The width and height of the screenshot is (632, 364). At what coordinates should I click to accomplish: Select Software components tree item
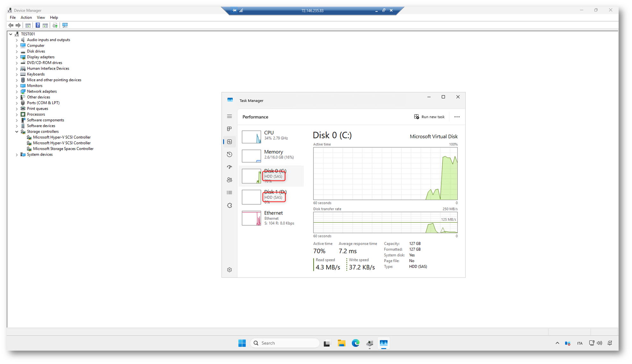[x=45, y=120]
